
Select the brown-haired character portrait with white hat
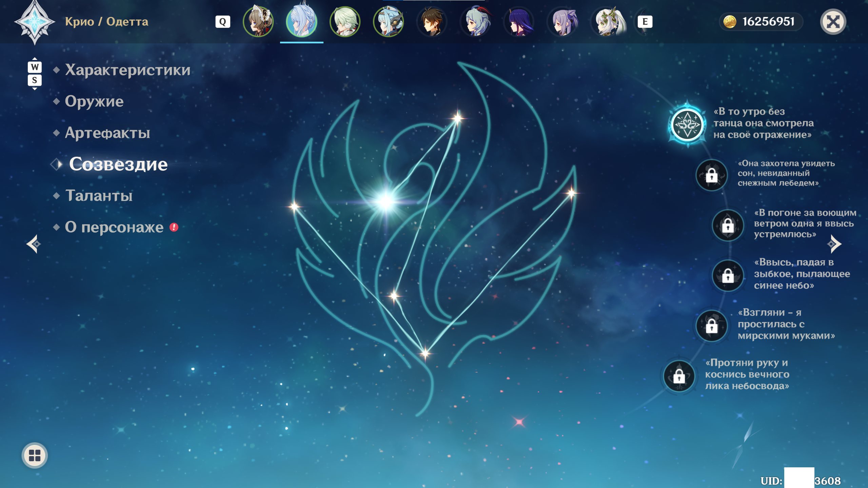point(258,22)
